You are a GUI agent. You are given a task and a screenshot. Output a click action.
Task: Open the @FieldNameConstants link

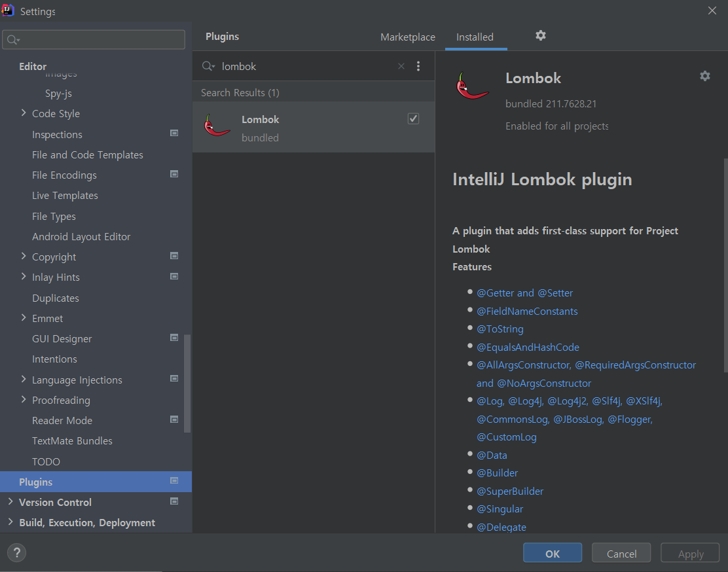point(527,311)
